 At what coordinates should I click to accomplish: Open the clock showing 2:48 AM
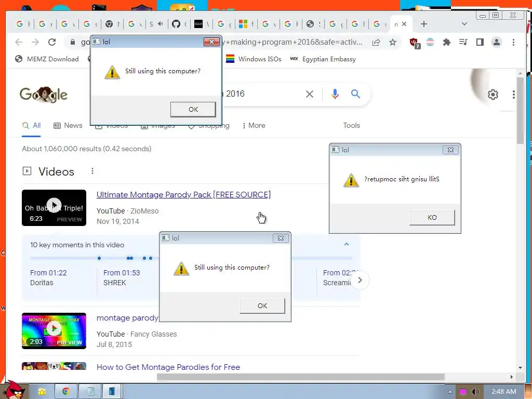coord(504,392)
